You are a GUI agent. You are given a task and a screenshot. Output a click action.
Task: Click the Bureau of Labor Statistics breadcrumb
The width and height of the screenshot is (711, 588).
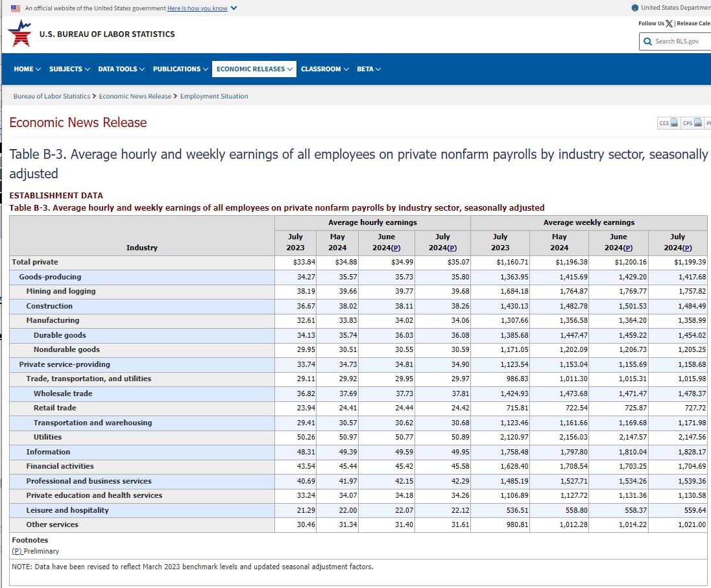click(x=52, y=96)
